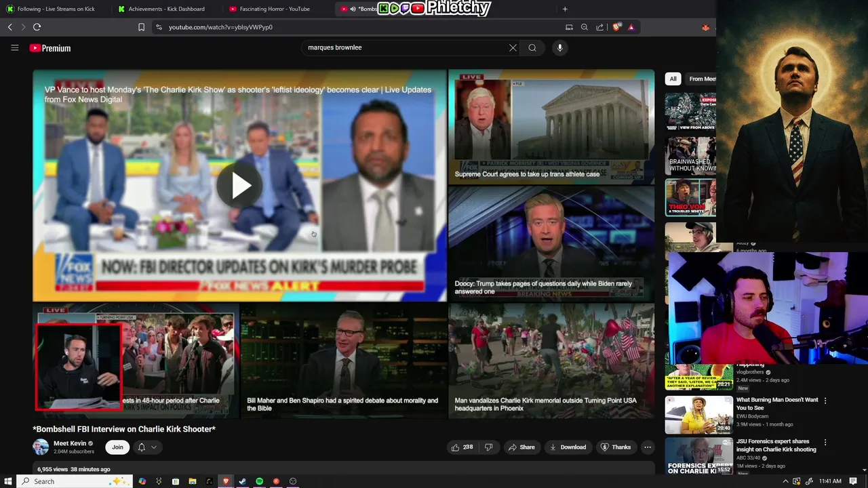Submit the search with the magnifier button
The width and height of the screenshot is (868, 488).
pyautogui.click(x=532, y=47)
